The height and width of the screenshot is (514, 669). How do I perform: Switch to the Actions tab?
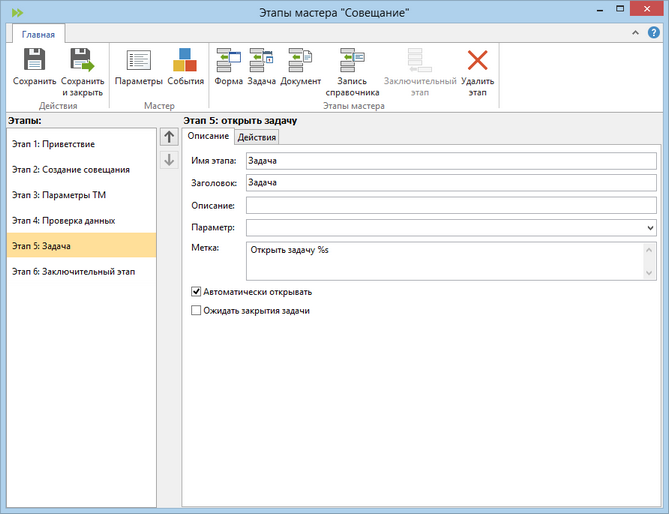(257, 137)
